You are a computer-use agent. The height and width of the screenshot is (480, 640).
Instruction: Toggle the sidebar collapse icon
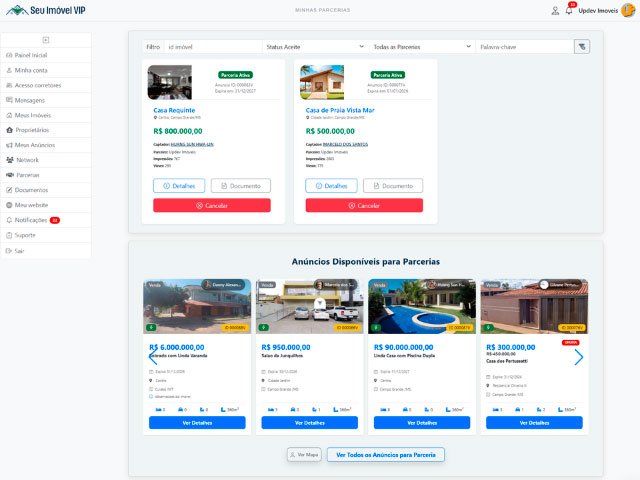tap(46, 40)
